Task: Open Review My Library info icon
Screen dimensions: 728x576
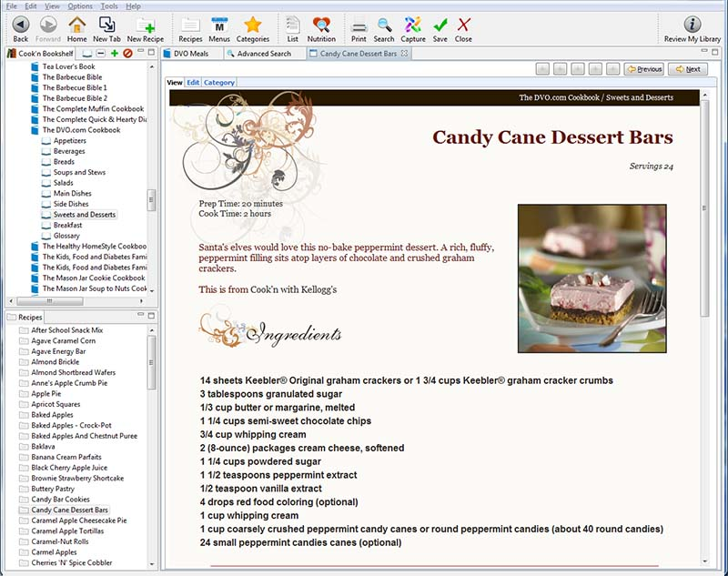Action: (x=693, y=26)
